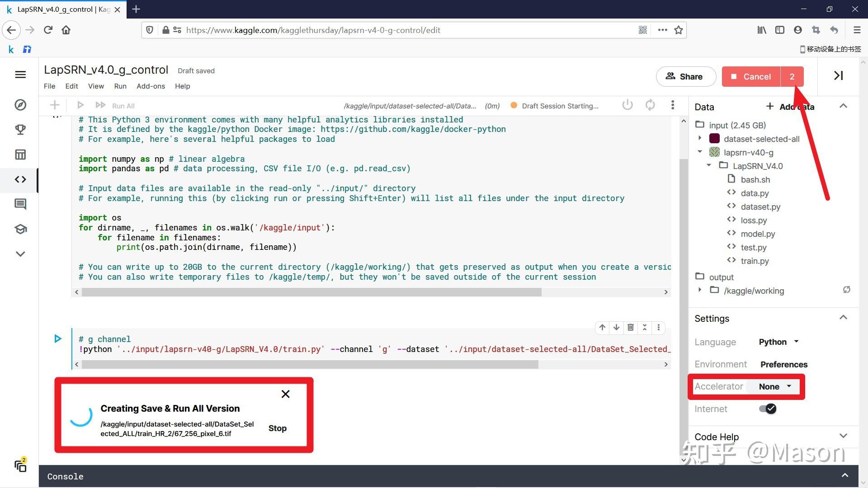
Task: Run the g channel cell play icon
Action: click(58, 339)
